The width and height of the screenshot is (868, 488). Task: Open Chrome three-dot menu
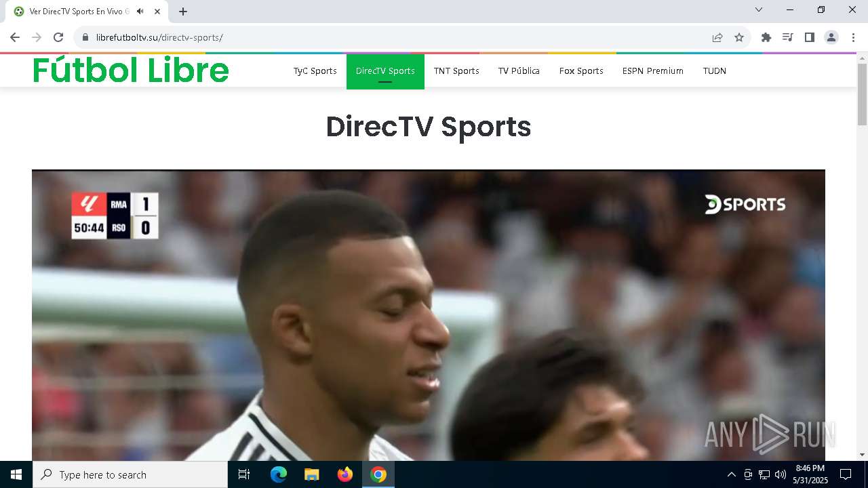853,37
